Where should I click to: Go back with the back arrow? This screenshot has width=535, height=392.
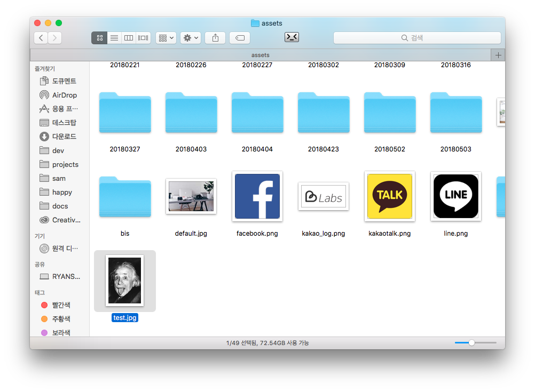tap(41, 38)
